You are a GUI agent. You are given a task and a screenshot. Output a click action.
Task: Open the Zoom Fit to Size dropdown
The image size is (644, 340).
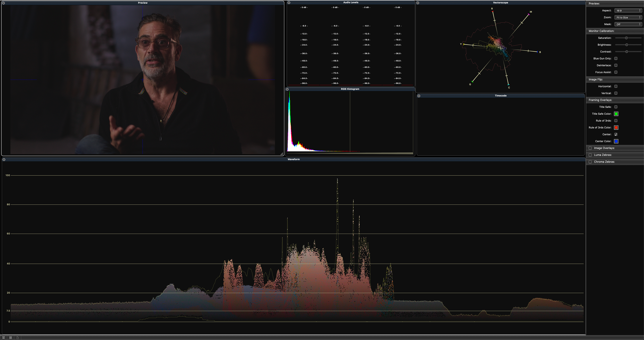click(628, 17)
